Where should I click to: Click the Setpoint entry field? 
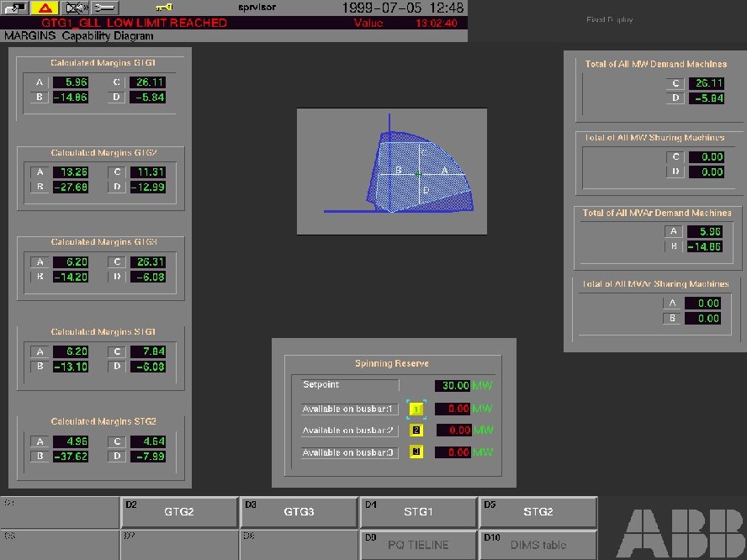click(x=349, y=385)
